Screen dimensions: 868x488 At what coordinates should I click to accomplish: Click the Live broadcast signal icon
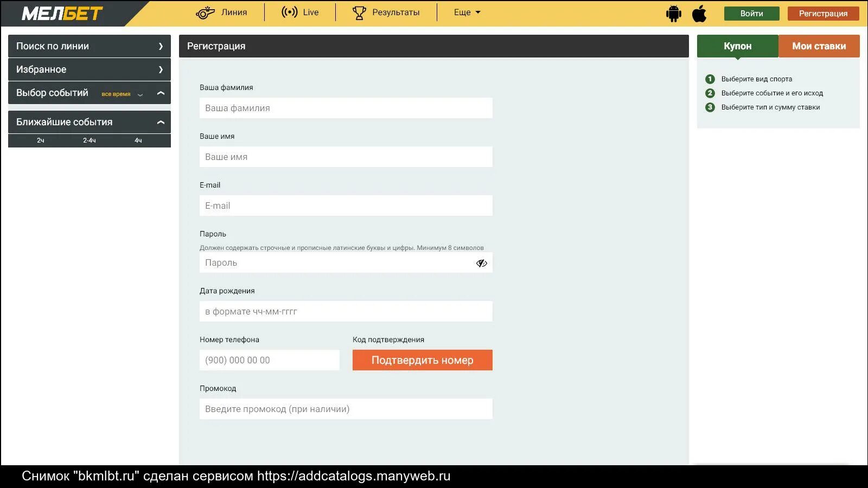click(290, 12)
